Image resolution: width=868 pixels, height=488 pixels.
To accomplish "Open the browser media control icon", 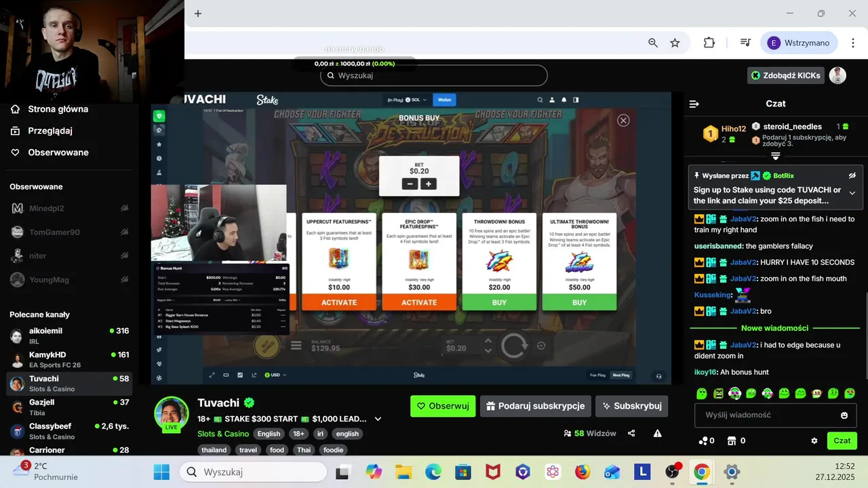I will coord(745,43).
